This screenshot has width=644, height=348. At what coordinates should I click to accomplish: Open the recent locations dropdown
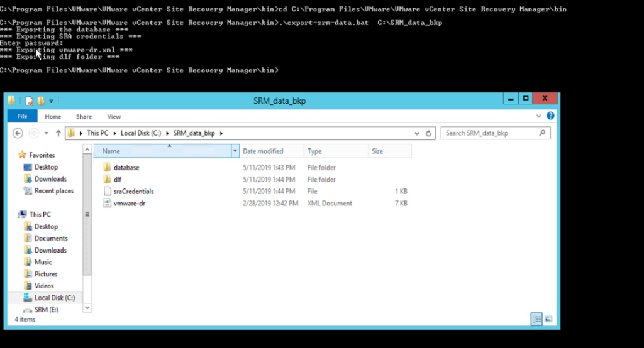pos(47,133)
